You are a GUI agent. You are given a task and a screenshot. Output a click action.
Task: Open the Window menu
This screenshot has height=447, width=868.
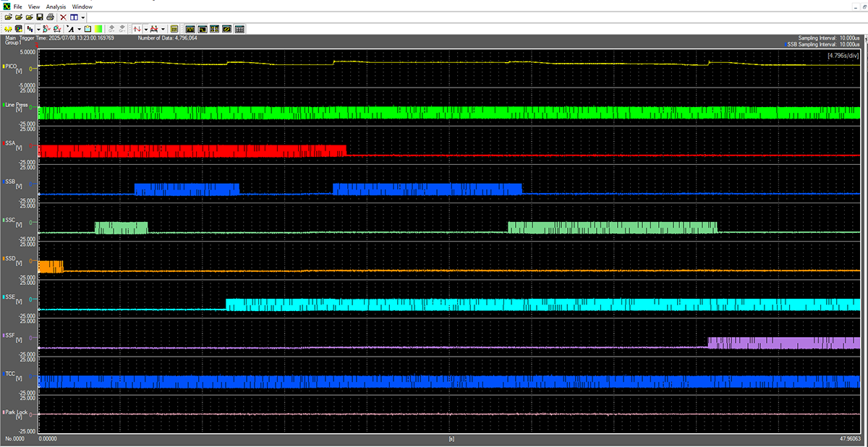(82, 7)
